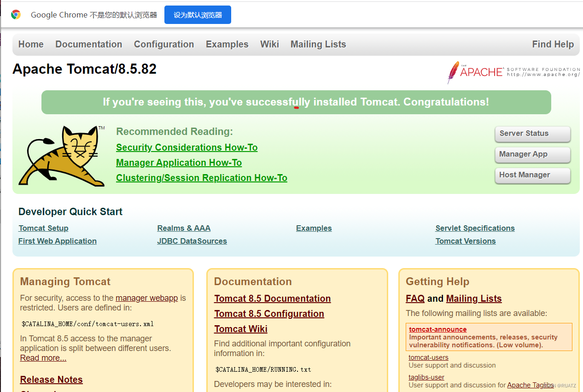583x392 pixels.
Task: Click the Recommended Reading heading
Action: (x=175, y=132)
